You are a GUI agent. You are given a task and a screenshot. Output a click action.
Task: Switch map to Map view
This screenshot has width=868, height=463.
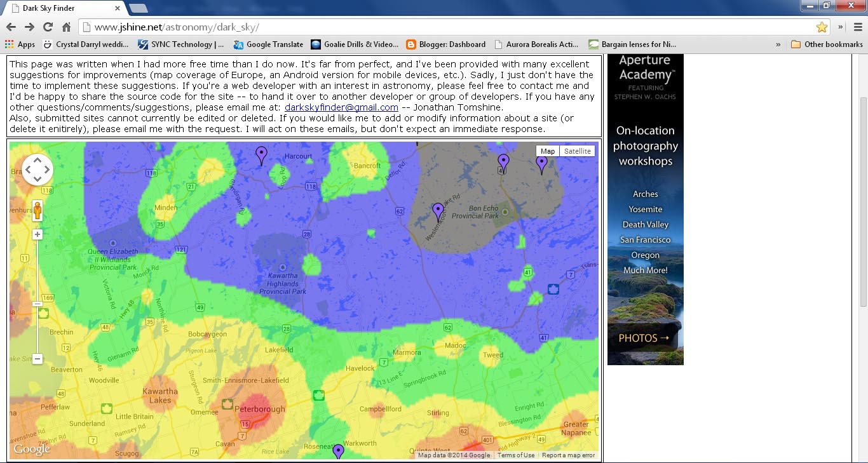[x=548, y=151]
